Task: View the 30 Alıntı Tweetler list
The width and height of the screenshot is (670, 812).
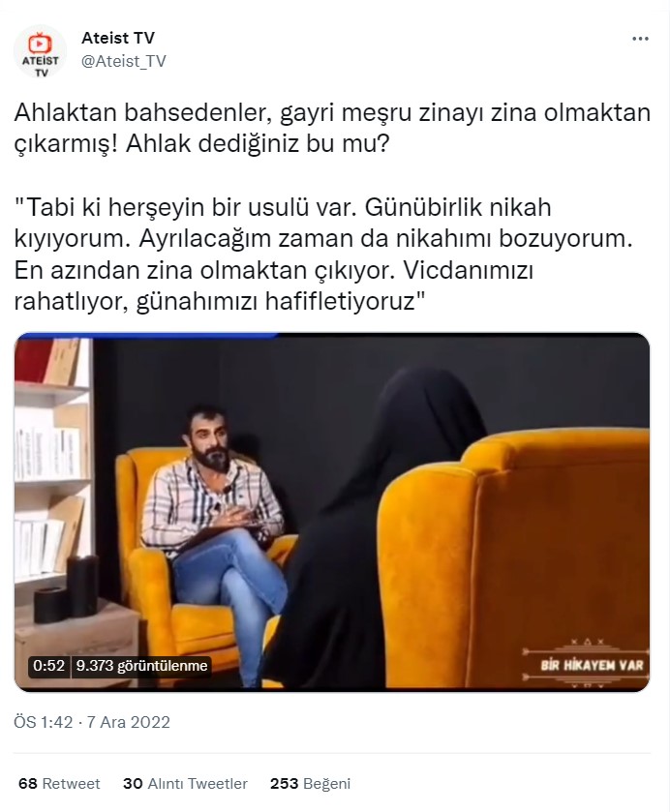Action: click(x=185, y=784)
